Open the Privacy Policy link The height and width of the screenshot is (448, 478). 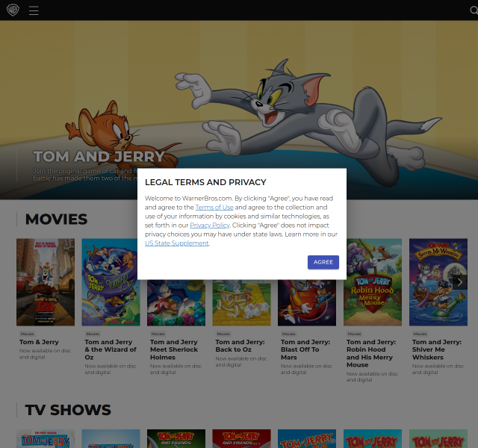[210, 225]
